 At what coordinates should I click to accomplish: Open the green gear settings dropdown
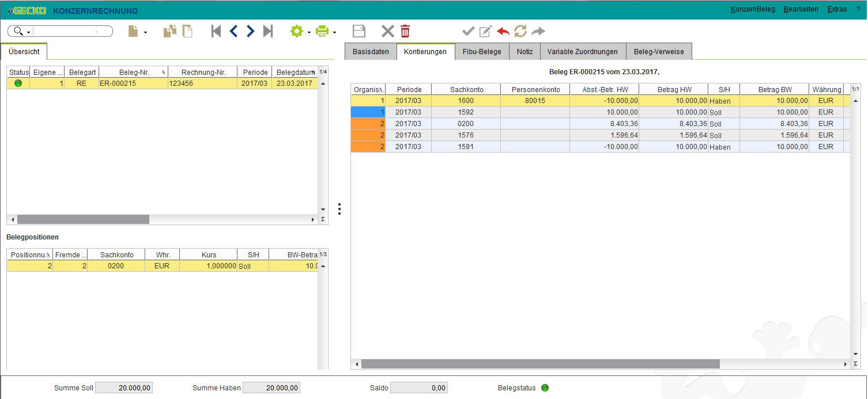coord(310,32)
